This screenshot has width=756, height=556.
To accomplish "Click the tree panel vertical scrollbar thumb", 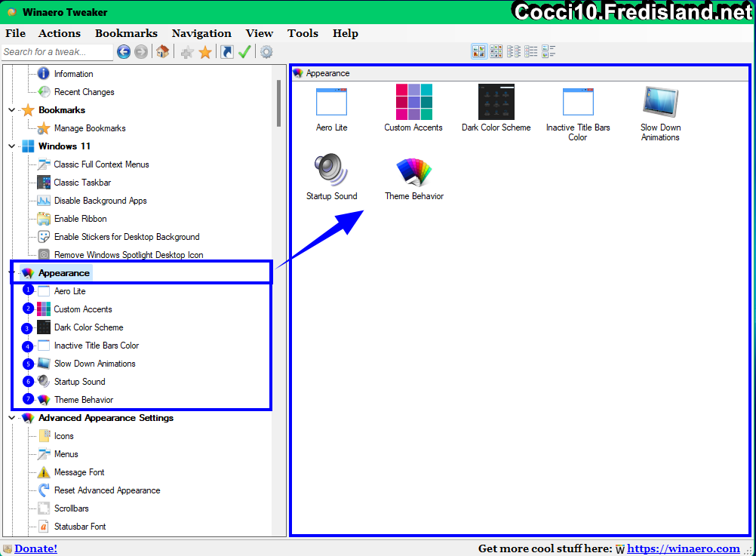I will tap(278, 103).
